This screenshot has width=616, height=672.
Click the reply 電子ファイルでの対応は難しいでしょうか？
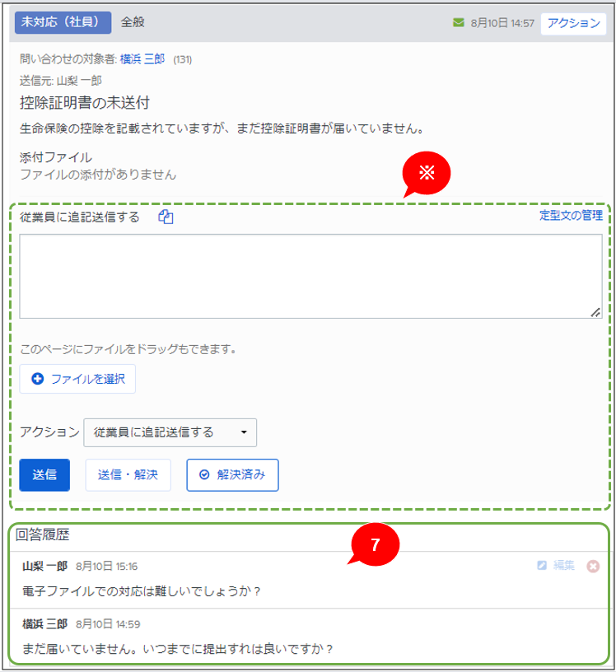point(142,591)
